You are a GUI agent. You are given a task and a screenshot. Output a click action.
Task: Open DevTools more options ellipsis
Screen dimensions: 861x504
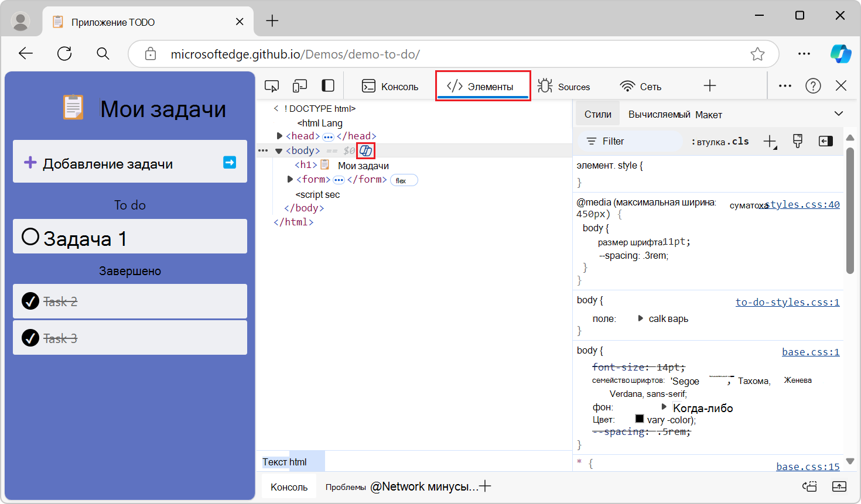click(785, 86)
